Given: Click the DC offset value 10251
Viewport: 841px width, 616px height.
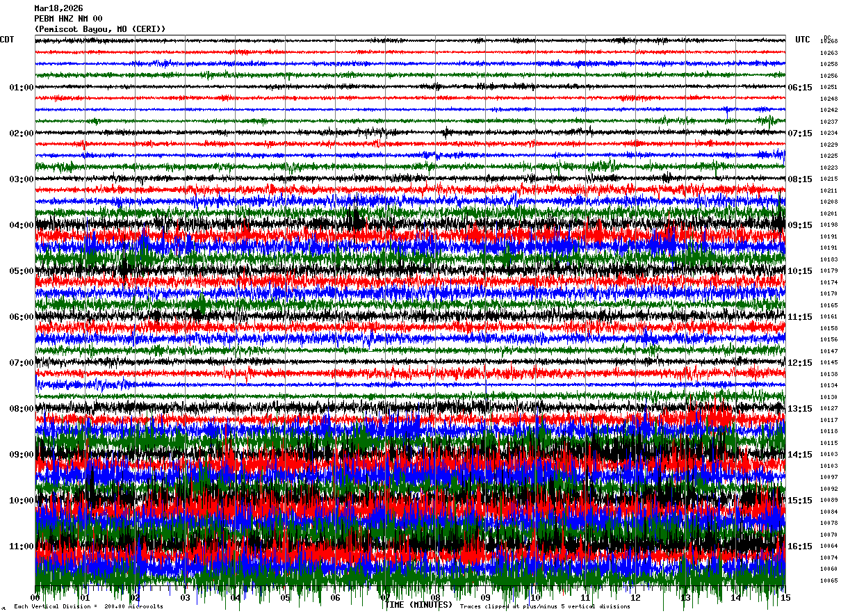Looking at the screenshot, I should pyautogui.click(x=828, y=87).
